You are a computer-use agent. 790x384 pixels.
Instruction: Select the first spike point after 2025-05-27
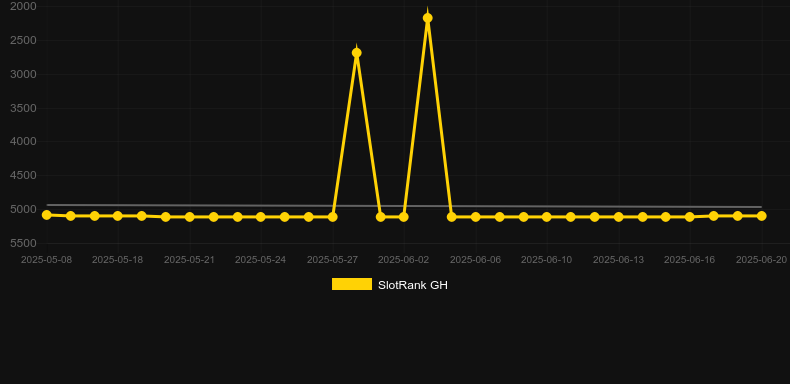pos(357,53)
